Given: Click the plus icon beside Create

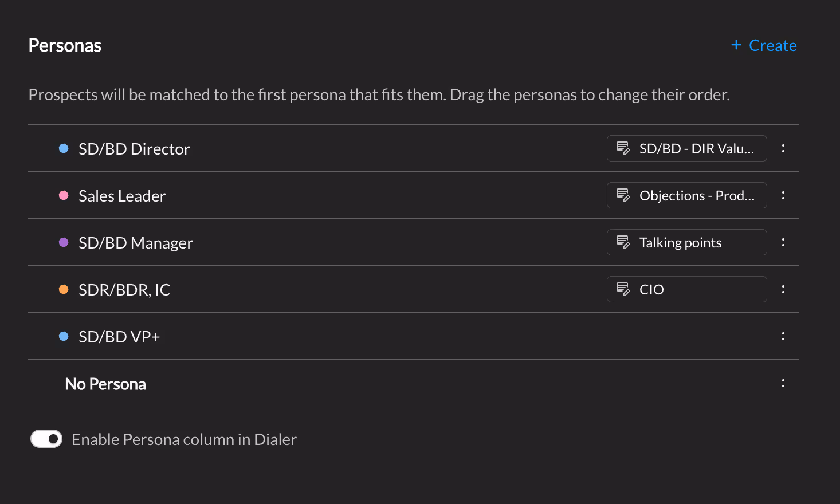Looking at the screenshot, I should coord(736,45).
